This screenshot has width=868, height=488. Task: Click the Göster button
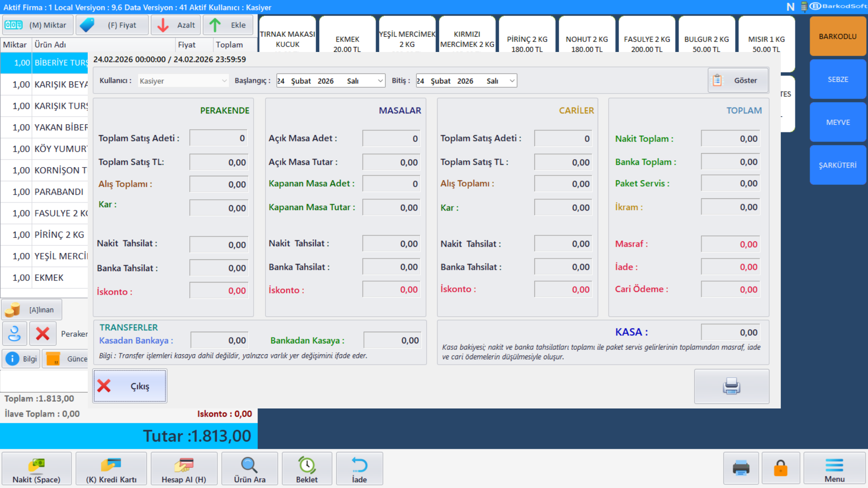[x=738, y=80]
